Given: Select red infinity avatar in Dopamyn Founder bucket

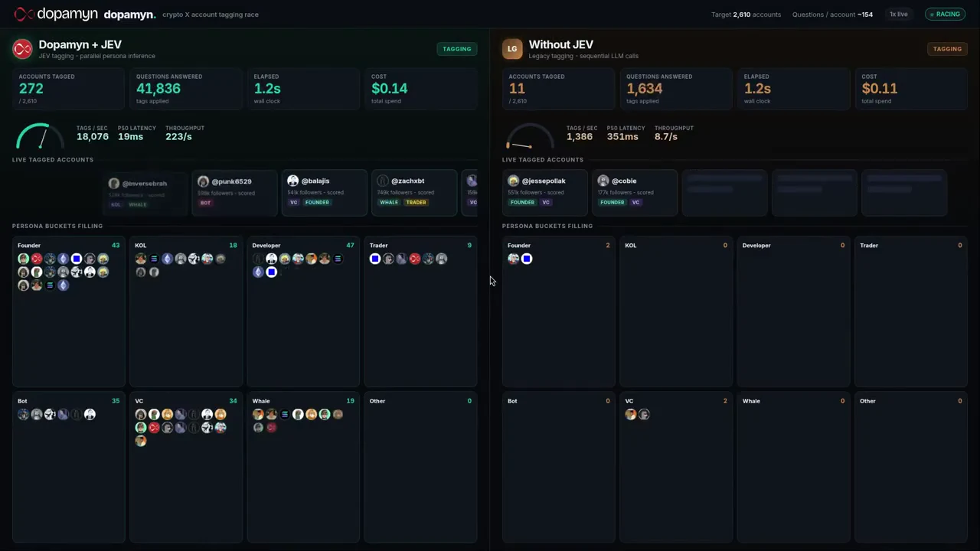Looking at the screenshot, I should tap(37, 259).
